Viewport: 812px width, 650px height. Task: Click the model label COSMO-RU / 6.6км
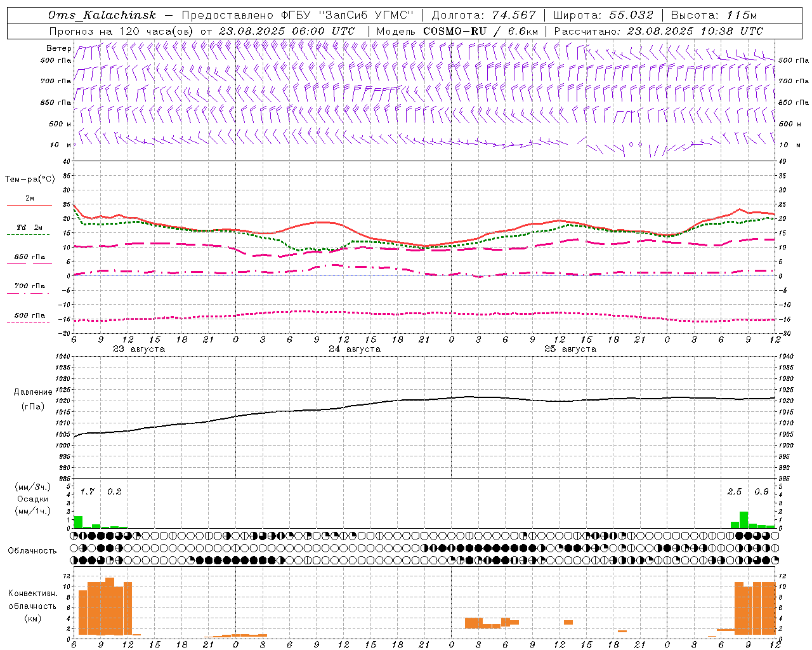[481, 31]
